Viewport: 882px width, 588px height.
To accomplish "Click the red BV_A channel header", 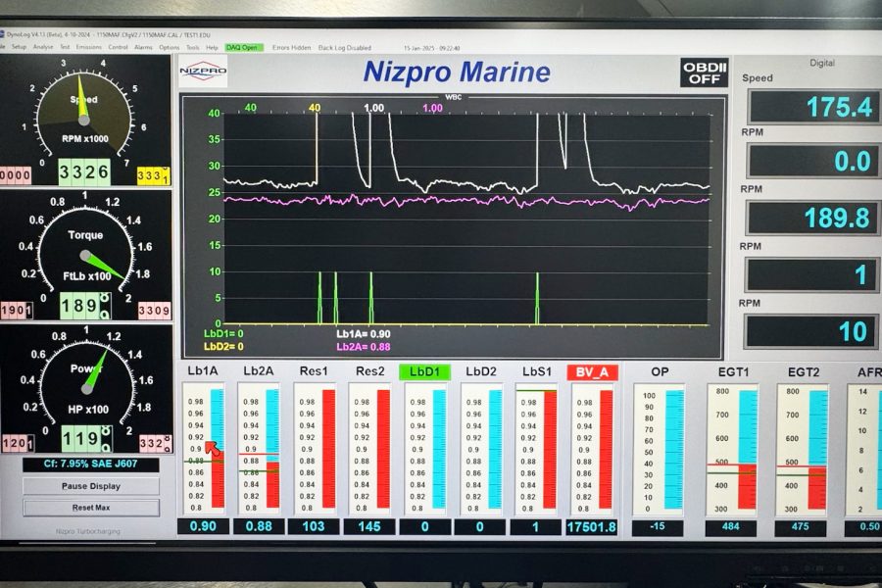I will tap(592, 372).
